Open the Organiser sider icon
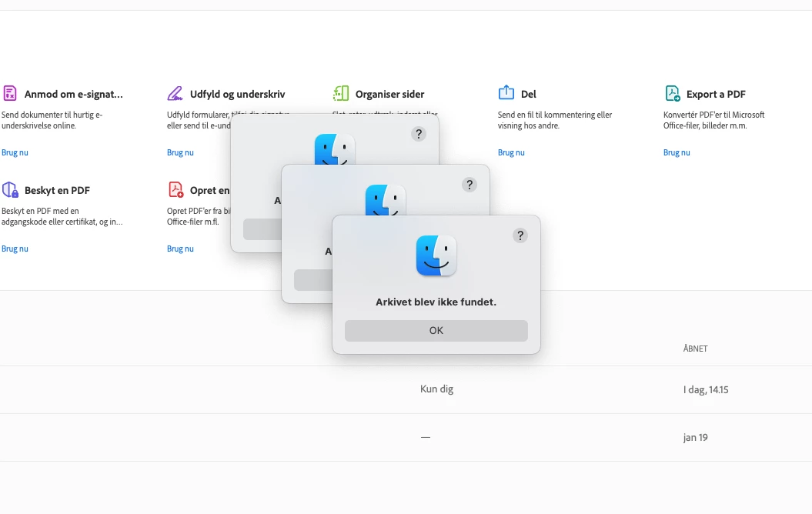 (x=341, y=93)
